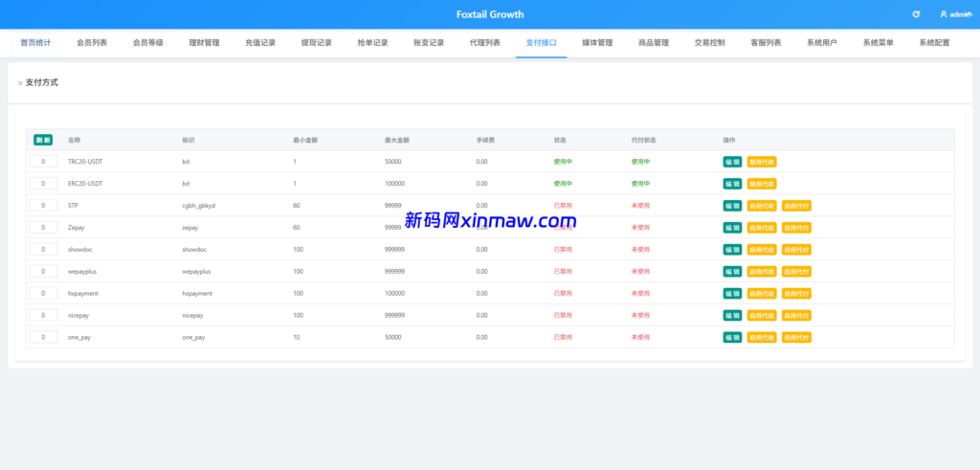980x470 pixels.
Task: Open the 理财管理 tab
Action: click(x=205, y=43)
